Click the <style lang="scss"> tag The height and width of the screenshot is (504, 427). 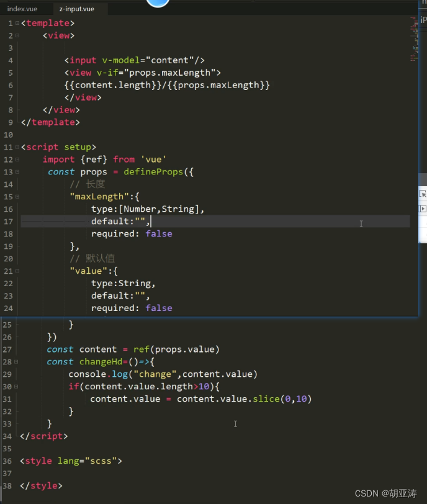coord(71,461)
